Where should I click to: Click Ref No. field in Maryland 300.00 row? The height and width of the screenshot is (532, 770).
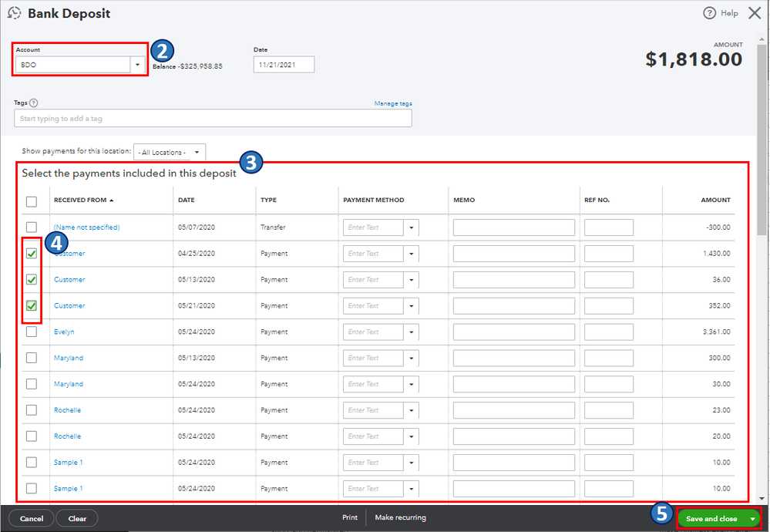608,358
